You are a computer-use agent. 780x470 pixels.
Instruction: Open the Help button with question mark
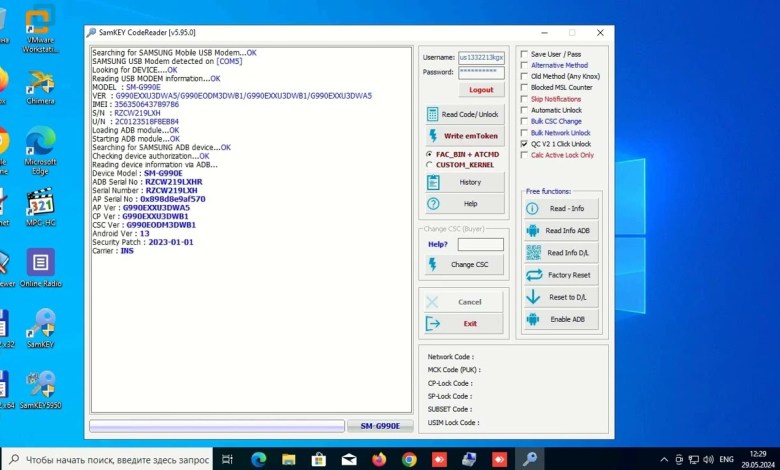click(x=464, y=203)
